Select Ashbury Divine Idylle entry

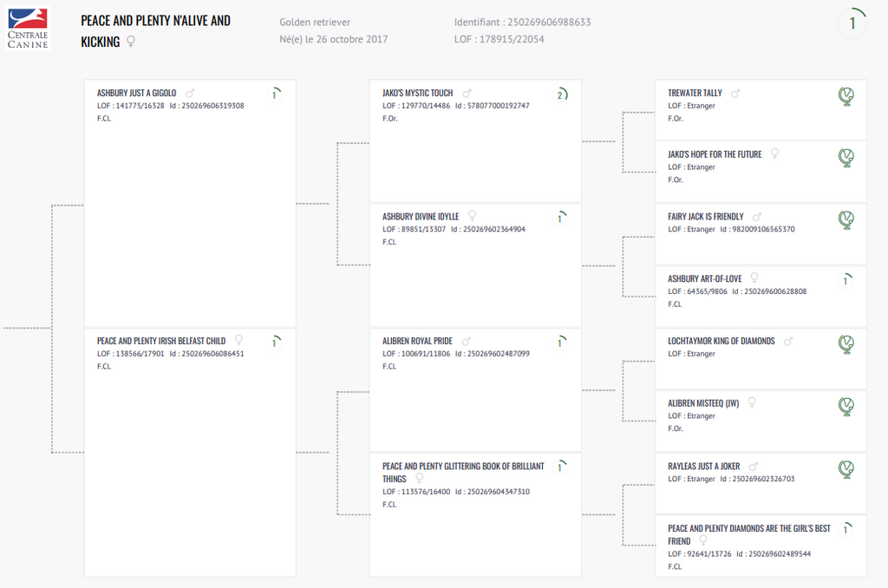421,217
